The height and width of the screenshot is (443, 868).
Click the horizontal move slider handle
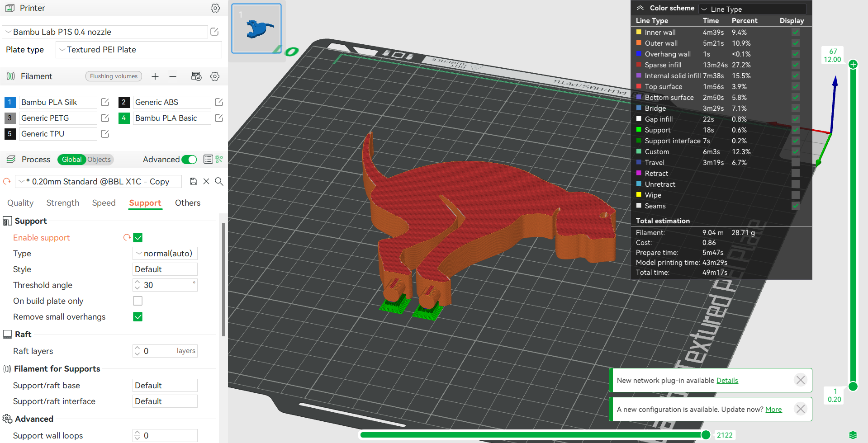click(706, 435)
